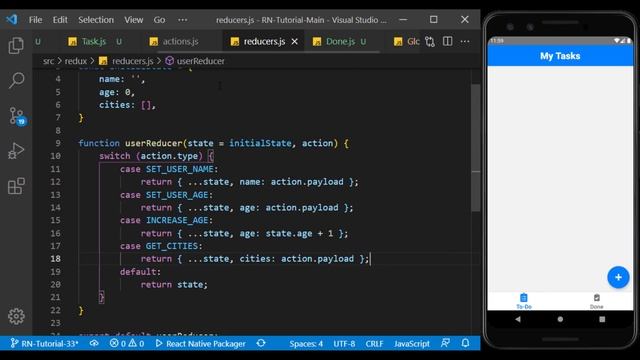Open the compare changes icon in editor toolbar

point(430,42)
